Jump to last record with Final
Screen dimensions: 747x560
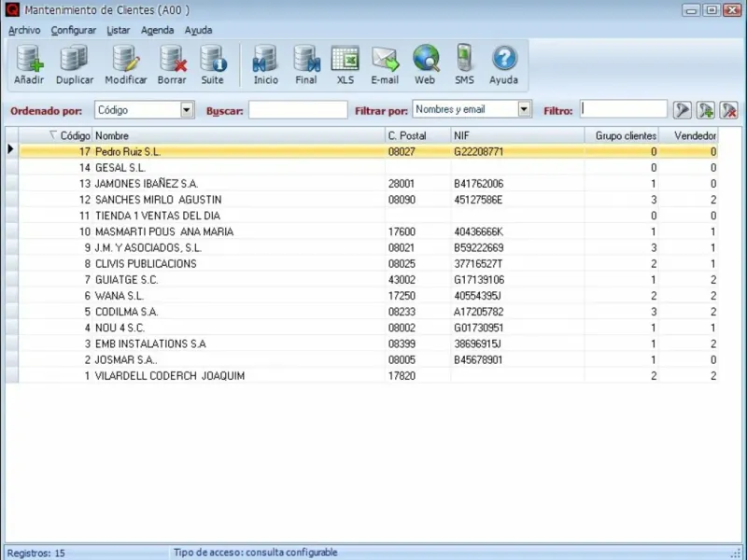(306, 64)
